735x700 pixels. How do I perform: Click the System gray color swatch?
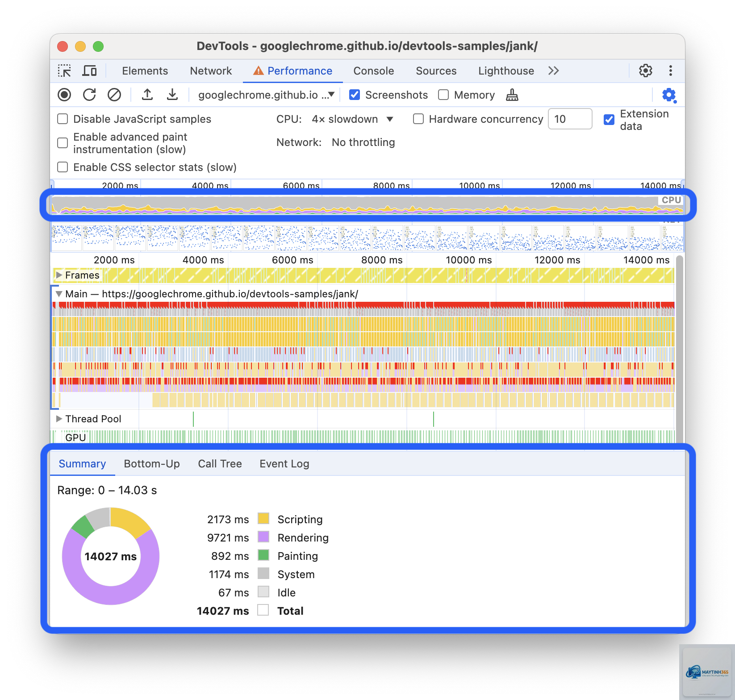(x=263, y=573)
